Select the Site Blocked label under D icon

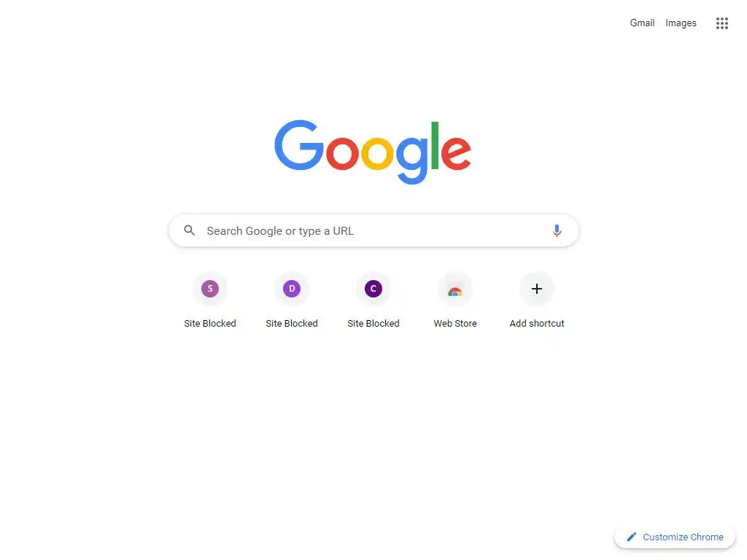tap(292, 323)
